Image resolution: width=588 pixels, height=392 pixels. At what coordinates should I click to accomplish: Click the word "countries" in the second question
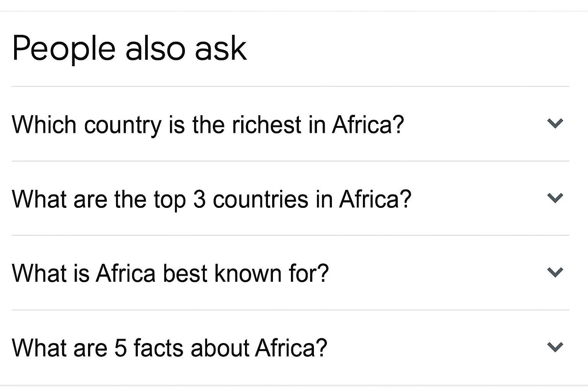pos(260,199)
